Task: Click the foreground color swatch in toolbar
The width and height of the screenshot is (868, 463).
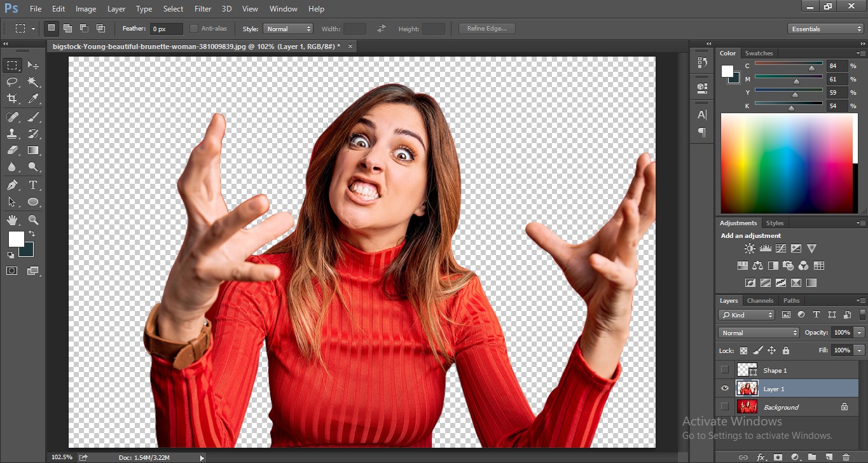Action: (x=16, y=239)
